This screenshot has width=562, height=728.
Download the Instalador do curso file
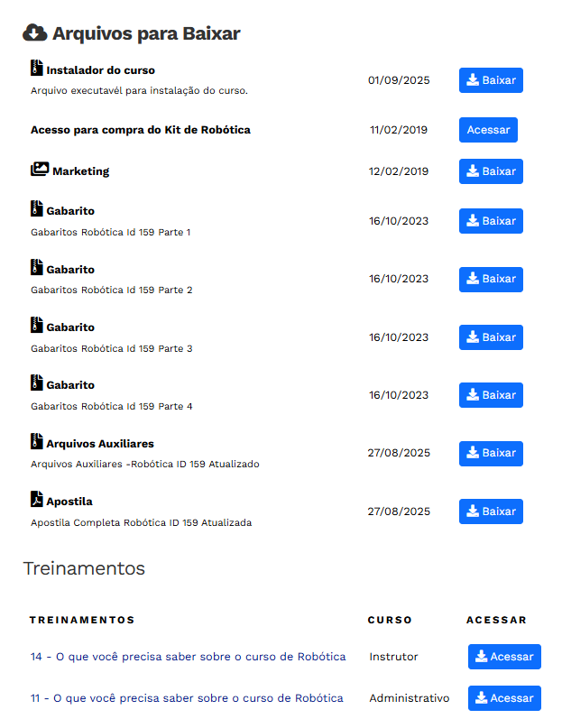click(x=491, y=80)
